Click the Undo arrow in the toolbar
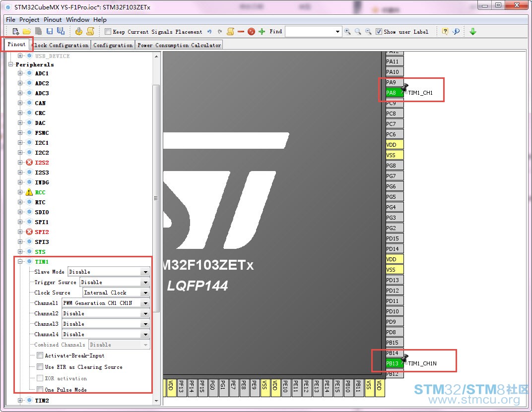The width and height of the screenshot is (532, 412). coord(209,32)
